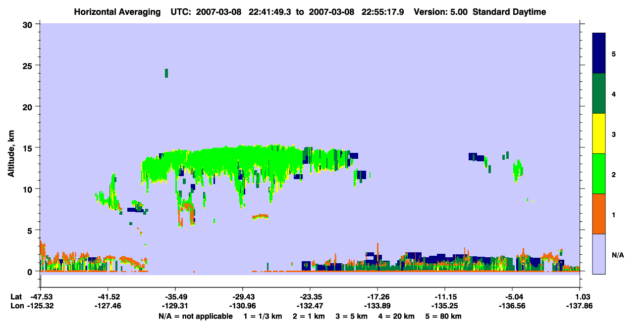Image resolution: width=644 pixels, height=330 pixels.
Task: Click the y-axis tick label 20
Action: coord(29,106)
